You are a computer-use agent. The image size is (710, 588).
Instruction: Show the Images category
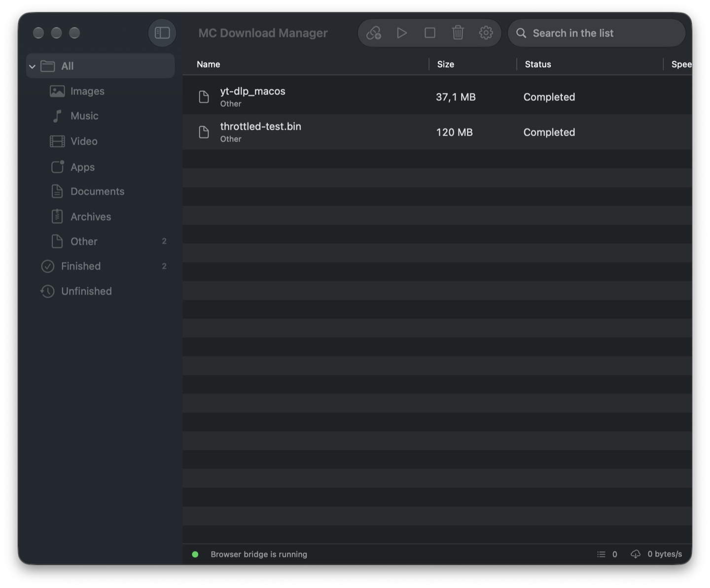point(100,91)
